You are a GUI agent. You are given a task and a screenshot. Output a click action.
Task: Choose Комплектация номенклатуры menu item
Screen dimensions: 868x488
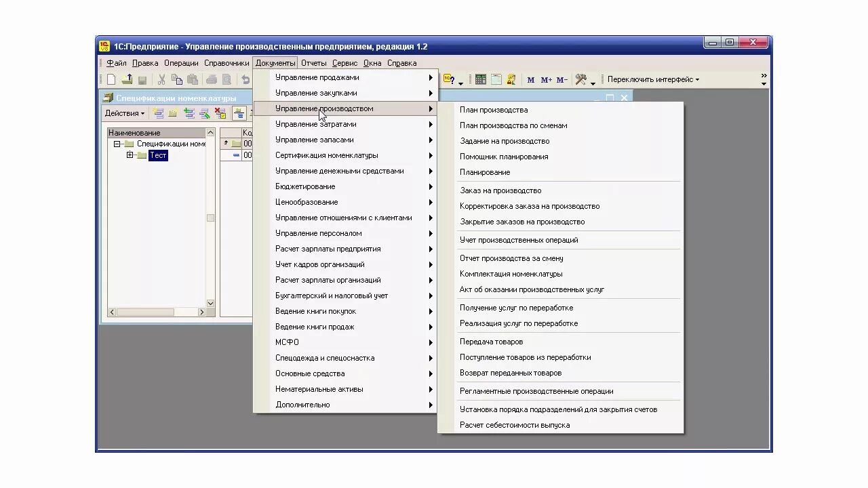click(560, 274)
